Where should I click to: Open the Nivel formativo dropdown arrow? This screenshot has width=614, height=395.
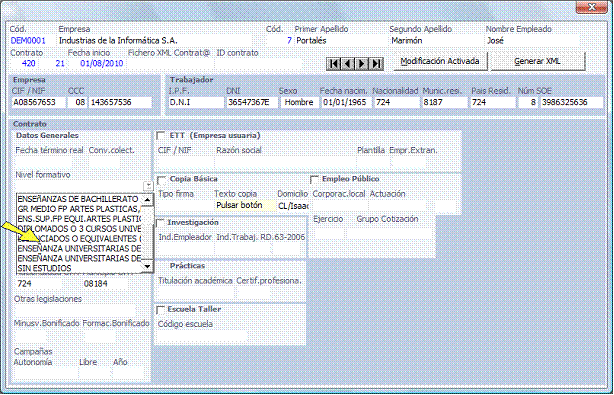click(148, 186)
